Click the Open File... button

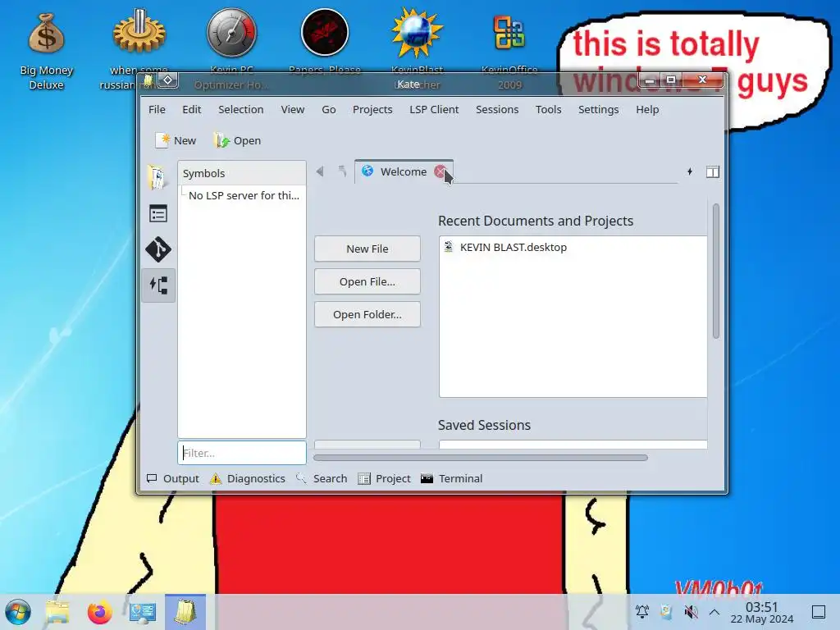coord(367,281)
